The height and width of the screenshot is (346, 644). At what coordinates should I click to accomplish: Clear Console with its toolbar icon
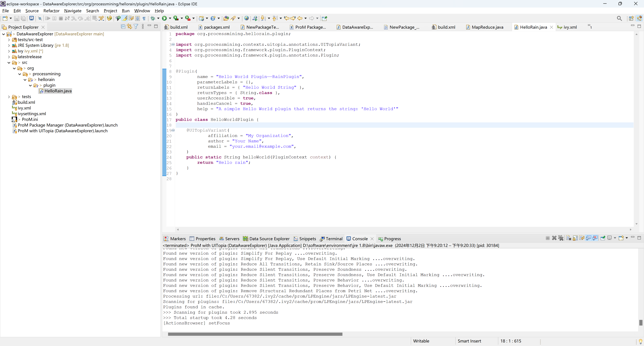569,238
